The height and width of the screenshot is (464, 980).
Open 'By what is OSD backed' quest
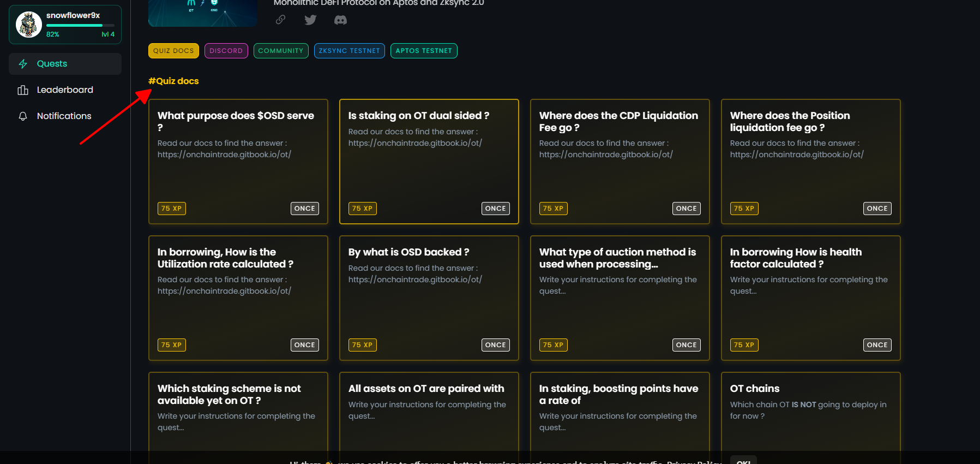429,298
